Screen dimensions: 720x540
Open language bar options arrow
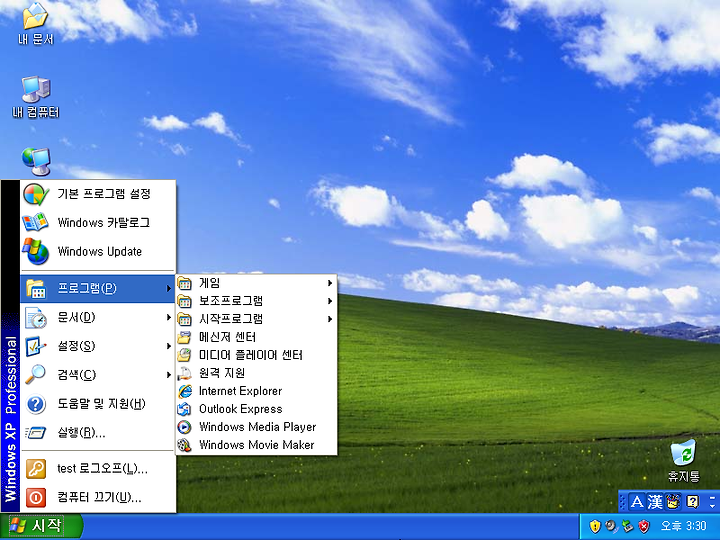click(x=712, y=505)
